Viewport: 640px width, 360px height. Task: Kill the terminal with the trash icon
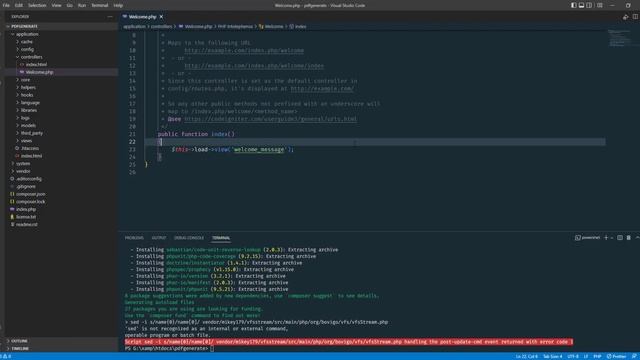629,238
